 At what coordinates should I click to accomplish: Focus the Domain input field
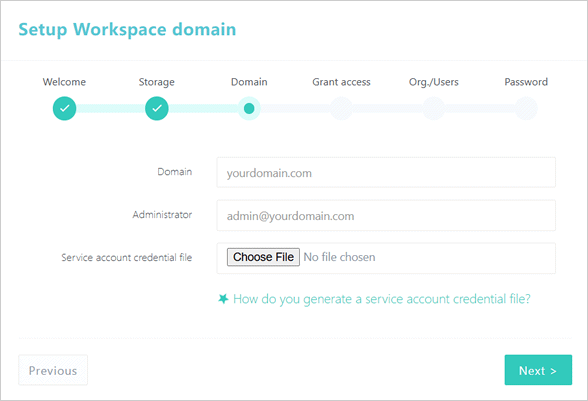tap(386, 173)
